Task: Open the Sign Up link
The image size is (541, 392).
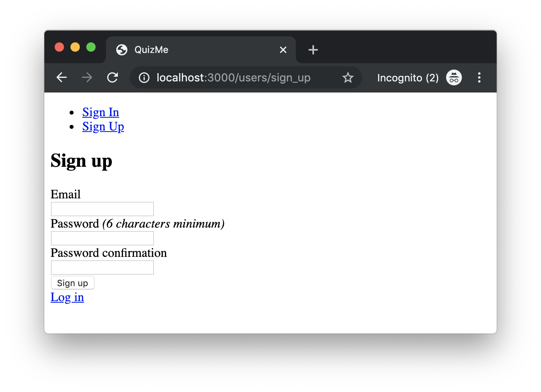Action: [x=103, y=127]
